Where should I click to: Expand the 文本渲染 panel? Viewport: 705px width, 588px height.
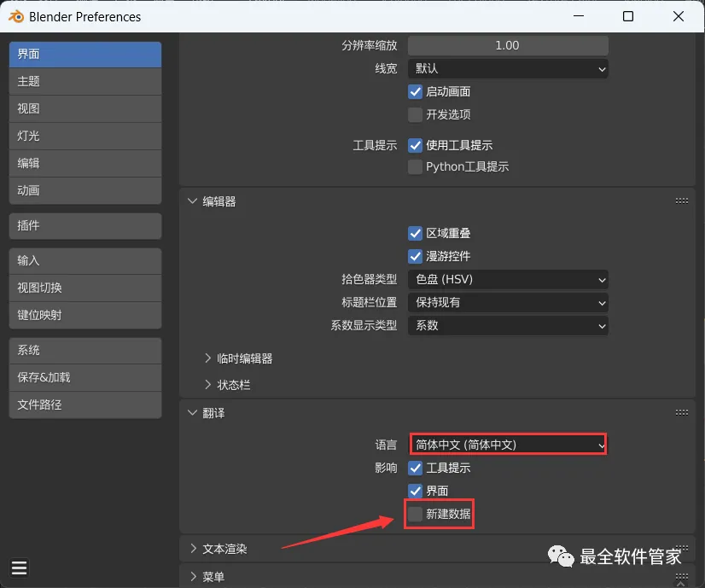tap(194, 549)
